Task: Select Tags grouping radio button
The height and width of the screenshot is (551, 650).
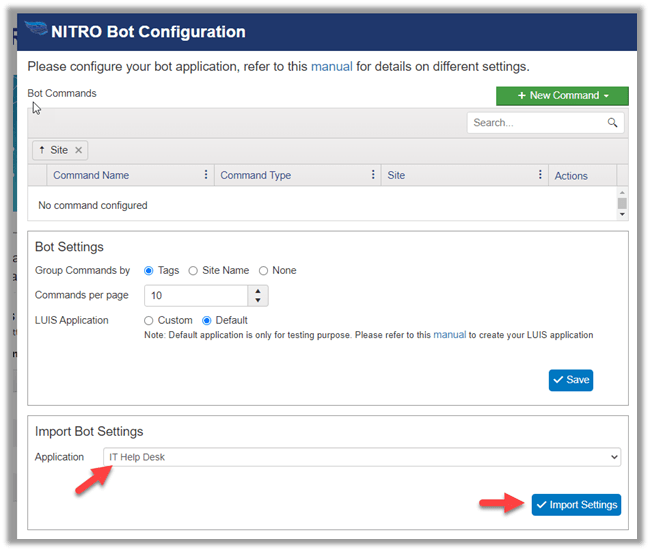Action: pyautogui.click(x=148, y=271)
